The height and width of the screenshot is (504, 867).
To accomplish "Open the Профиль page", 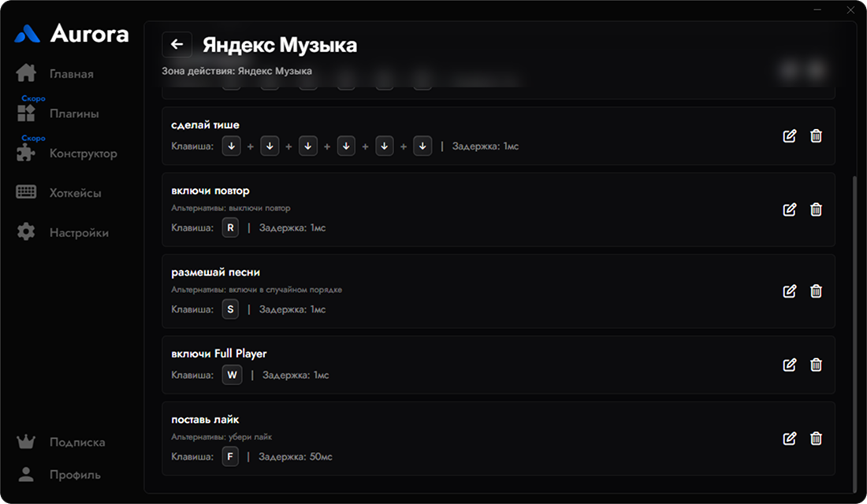I will pos(75,475).
